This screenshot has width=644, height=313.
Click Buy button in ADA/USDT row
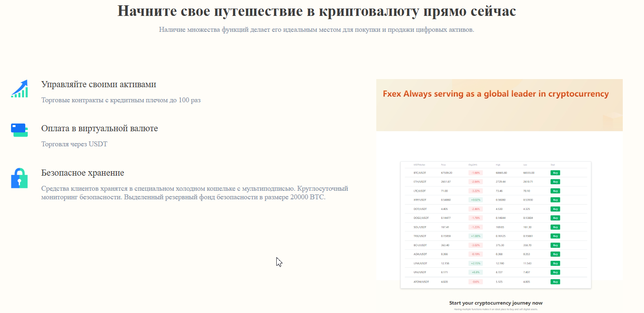[x=555, y=254]
